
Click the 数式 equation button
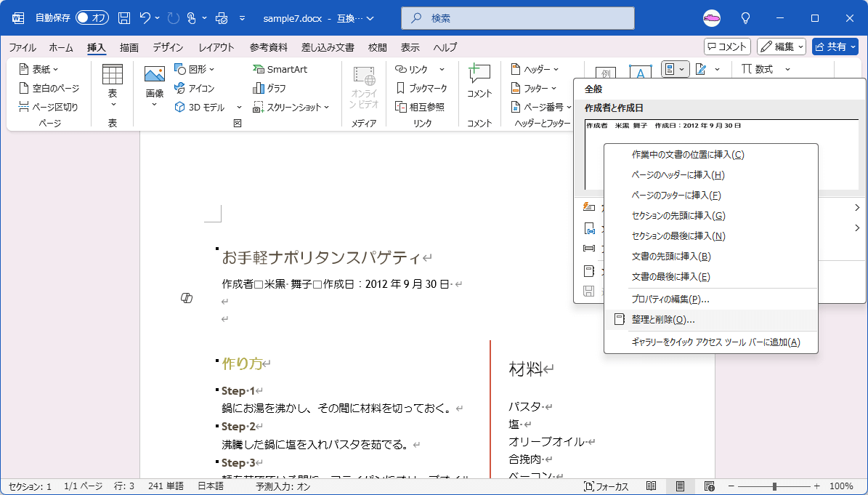tap(757, 69)
